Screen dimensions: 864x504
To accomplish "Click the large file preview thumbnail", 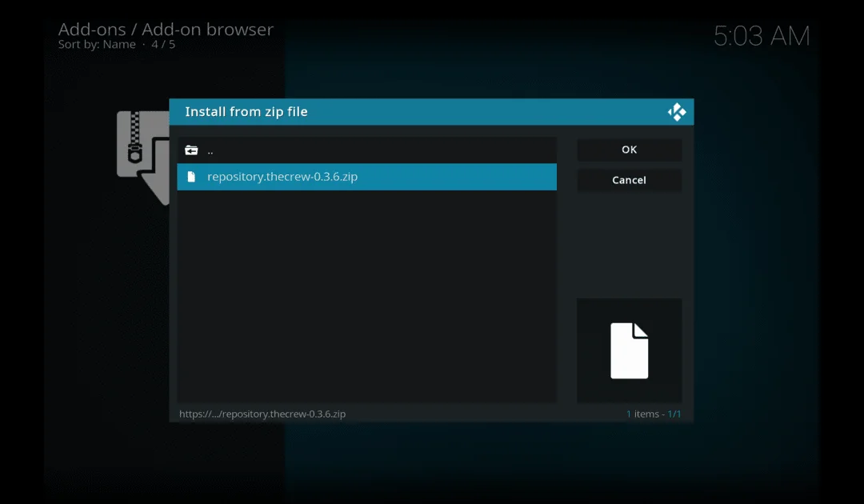I will click(x=630, y=350).
